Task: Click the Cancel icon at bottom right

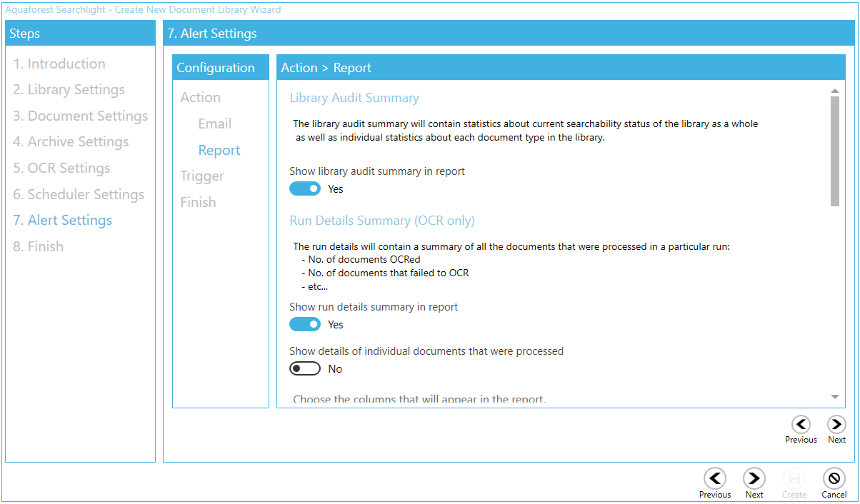Action: pos(834,478)
